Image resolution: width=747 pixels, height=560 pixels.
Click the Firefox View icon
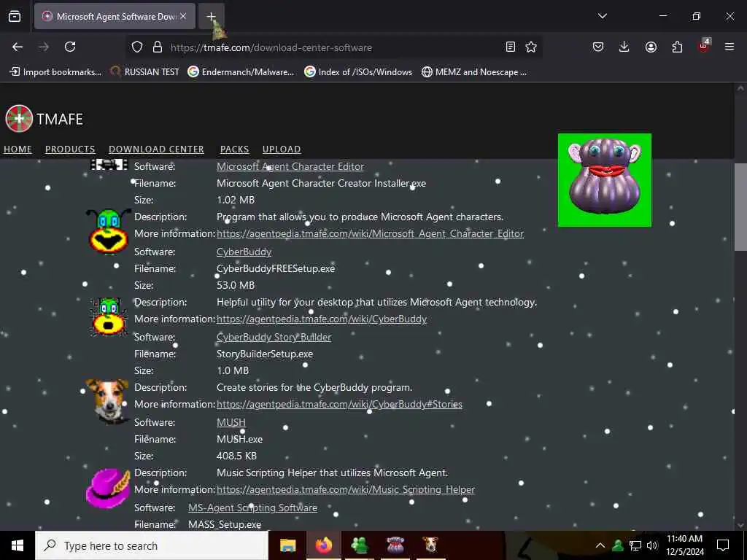pos(15,16)
